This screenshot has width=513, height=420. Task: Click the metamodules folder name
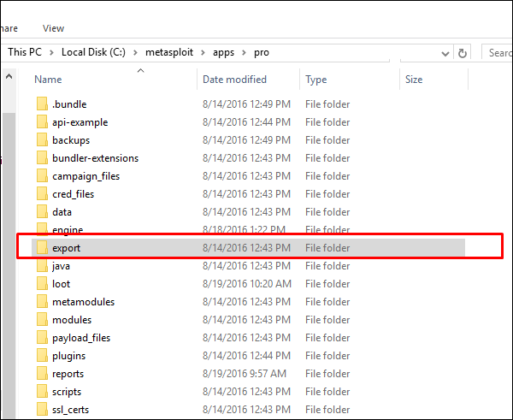point(84,302)
